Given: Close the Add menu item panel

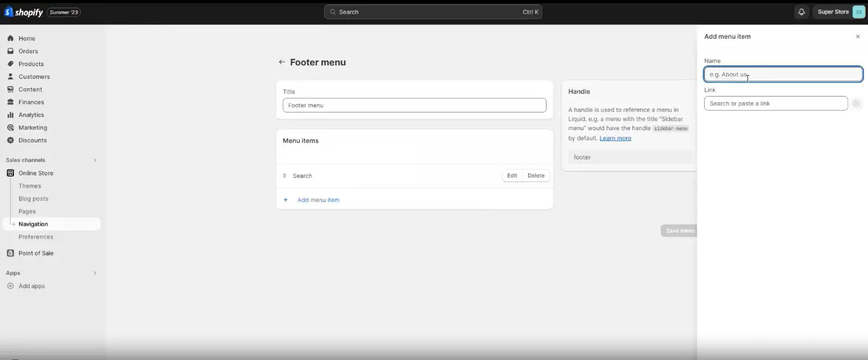Looking at the screenshot, I should tap(858, 37).
